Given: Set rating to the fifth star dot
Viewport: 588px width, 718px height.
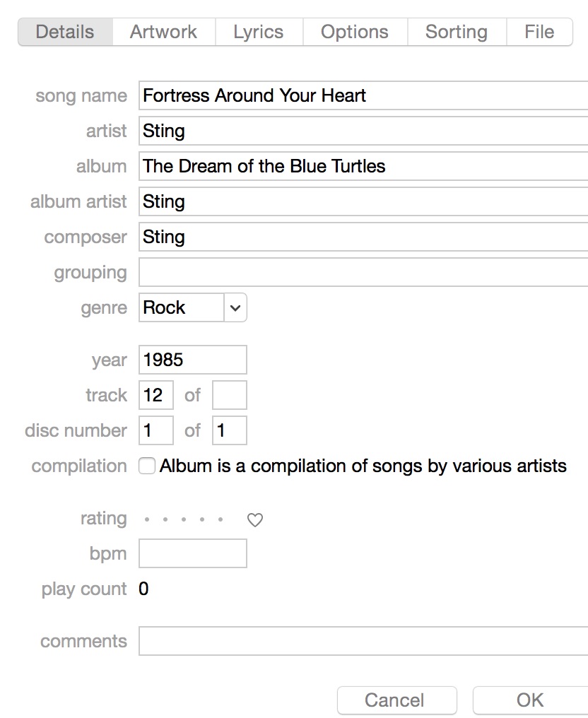Looking at the screenshot, I should pos(220,519).
